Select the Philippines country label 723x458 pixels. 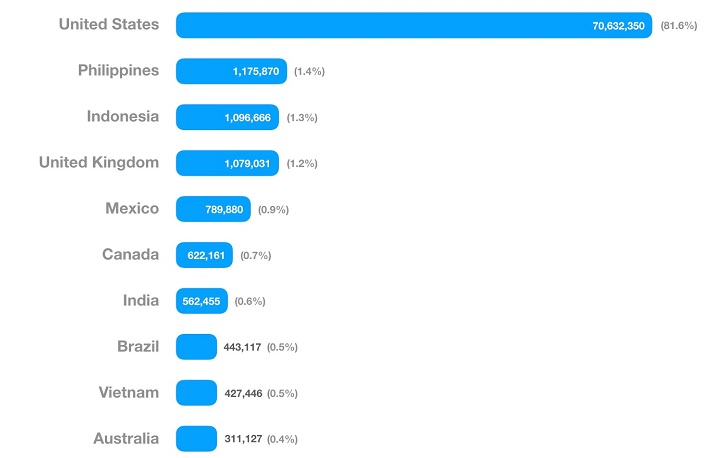click(x=118, y=70)
